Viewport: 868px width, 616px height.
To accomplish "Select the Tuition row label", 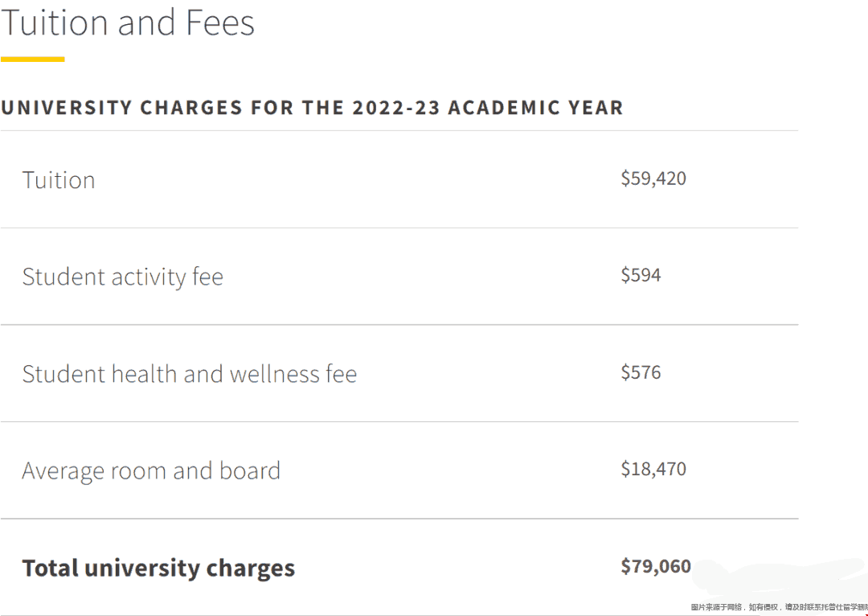I will pos(59,180).
